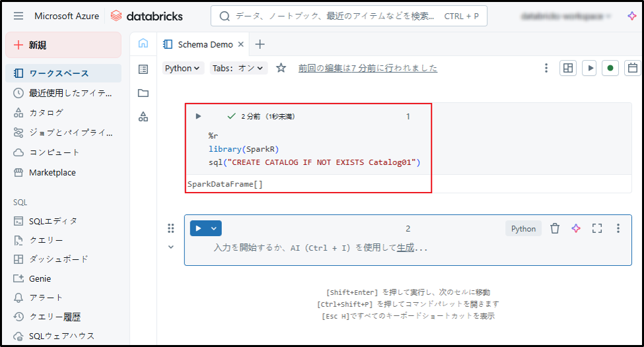
Task: Expand cell 2 to fullscreen
Action: click(x=597, y=228)
